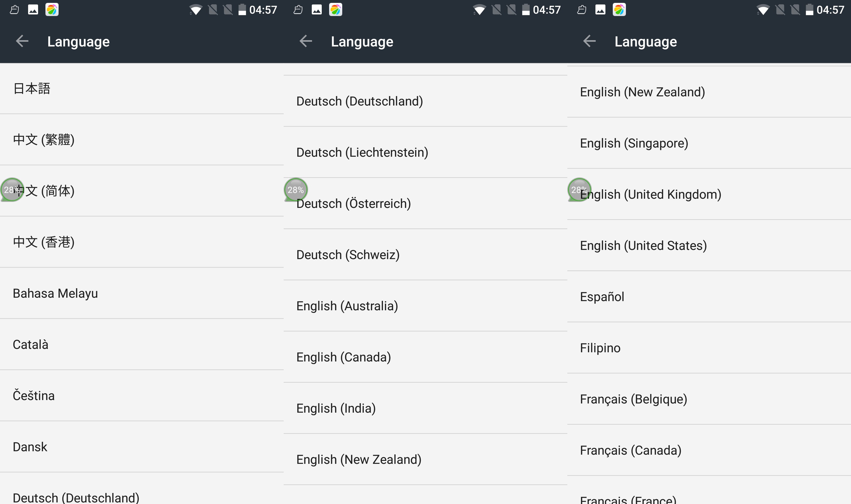Select Filipino language

pyautogui.click(x=709, y=348)
